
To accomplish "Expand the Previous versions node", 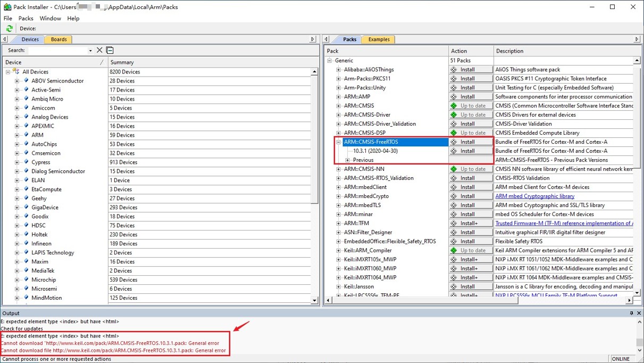I will tap(348, 160).
